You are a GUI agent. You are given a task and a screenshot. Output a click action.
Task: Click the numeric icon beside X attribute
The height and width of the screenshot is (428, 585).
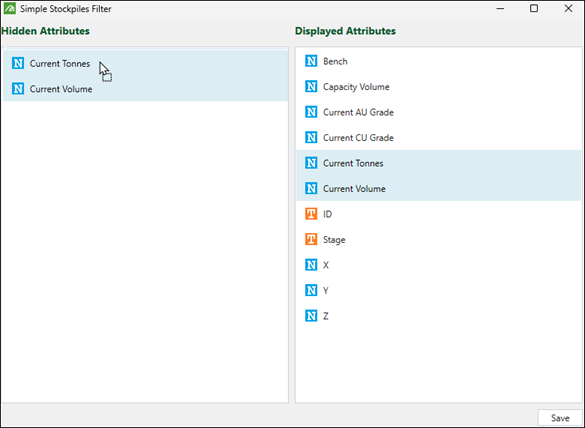pos(311,265)
